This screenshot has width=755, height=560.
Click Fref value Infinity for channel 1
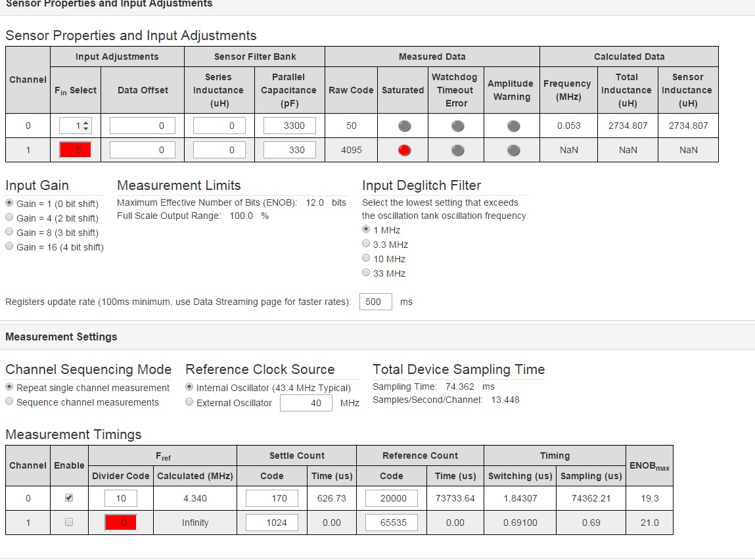click(x=195, y=523)
